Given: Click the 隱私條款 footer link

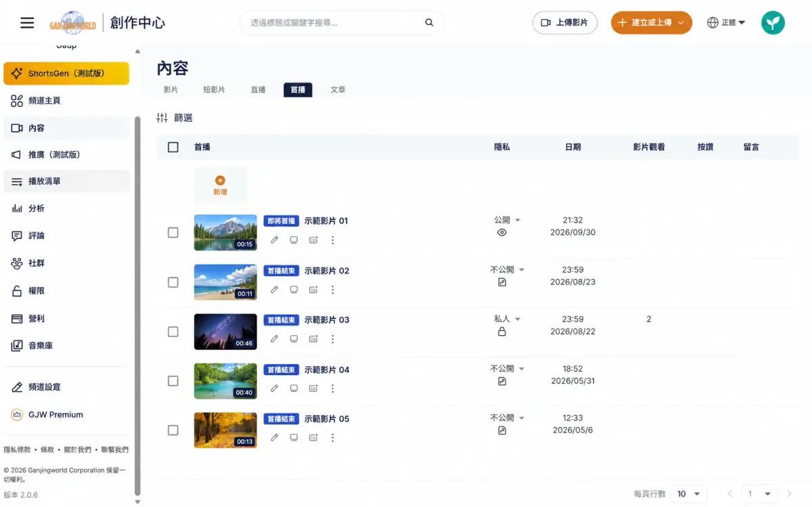Looking at the screenshot, I should pyautogui.click(x=17, y=449).
